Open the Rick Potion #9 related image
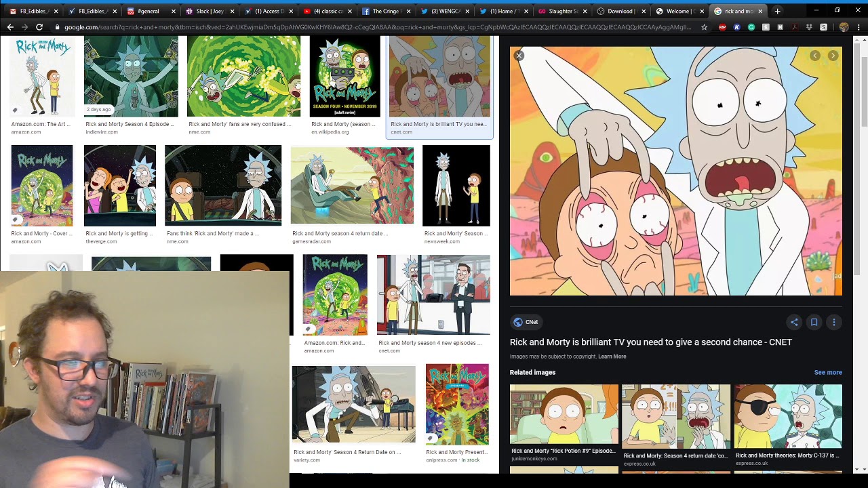The image size is (868, 488). [x=564, y=416]
